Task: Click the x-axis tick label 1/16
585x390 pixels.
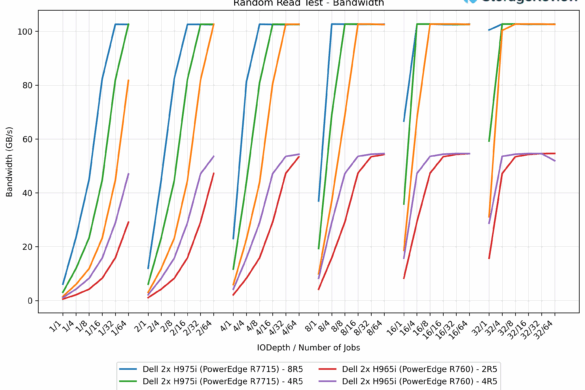Action: [x=94, y=327]
